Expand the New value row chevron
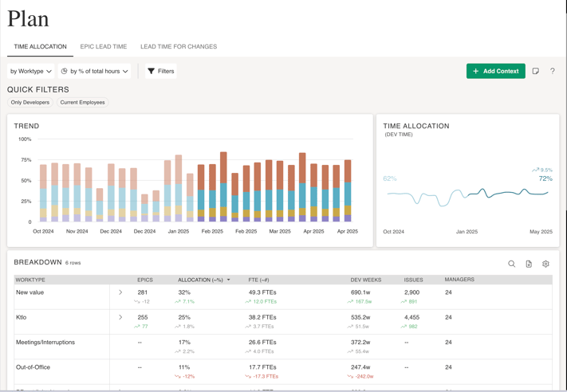This screenshot has width=567, height=392. (120, 292)
